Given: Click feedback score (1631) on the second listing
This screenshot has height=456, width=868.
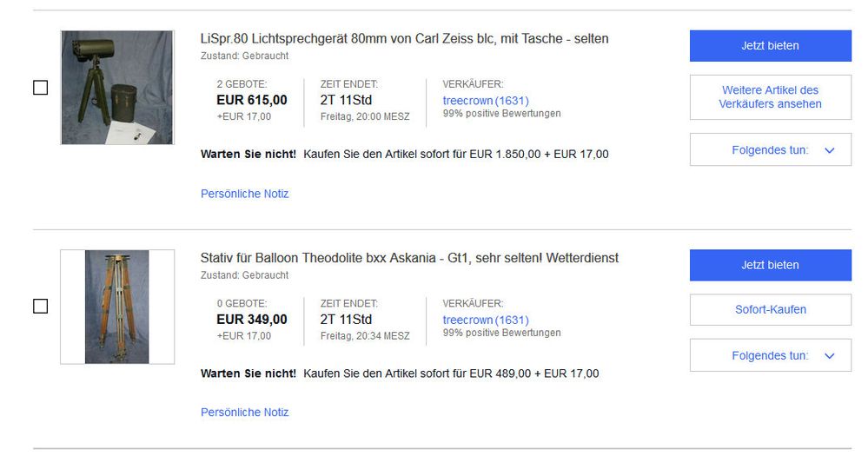Looking at the screenshot, I should pos(512,320).
